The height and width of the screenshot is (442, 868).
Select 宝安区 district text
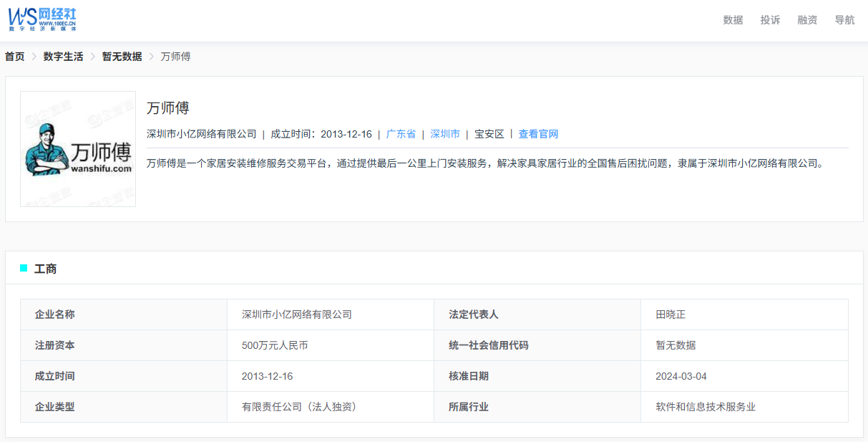tap(489, 134)
